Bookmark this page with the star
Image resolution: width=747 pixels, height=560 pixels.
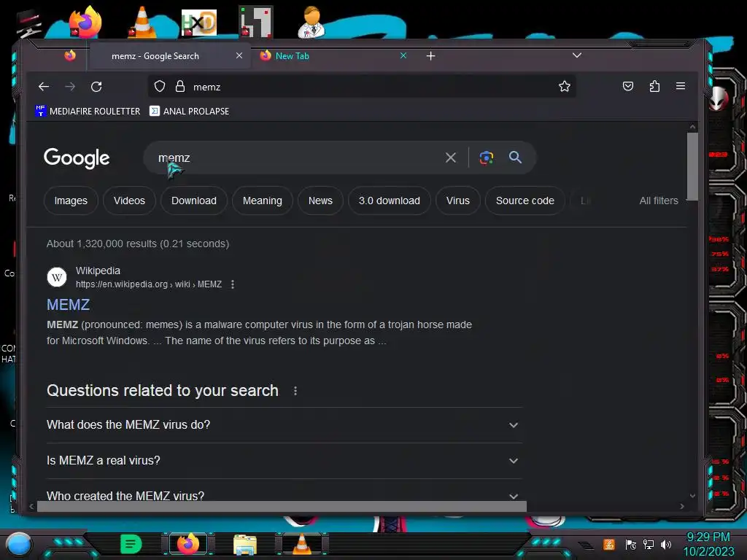click(565, 86)
